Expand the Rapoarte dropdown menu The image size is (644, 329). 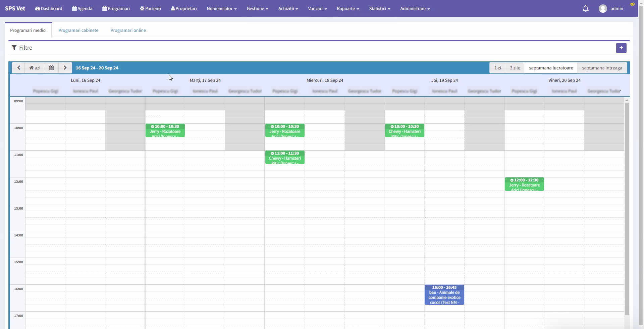[x=348, y=9]
